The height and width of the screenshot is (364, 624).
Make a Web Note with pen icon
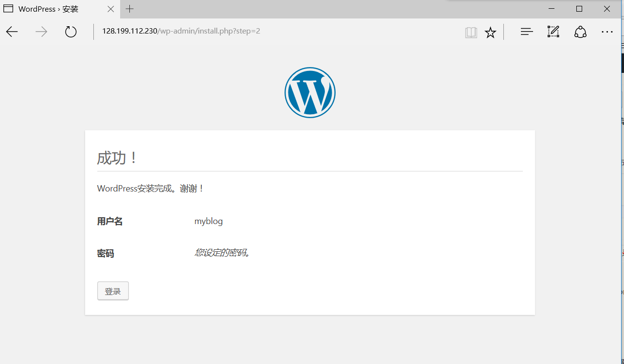[x=553, y=32]
